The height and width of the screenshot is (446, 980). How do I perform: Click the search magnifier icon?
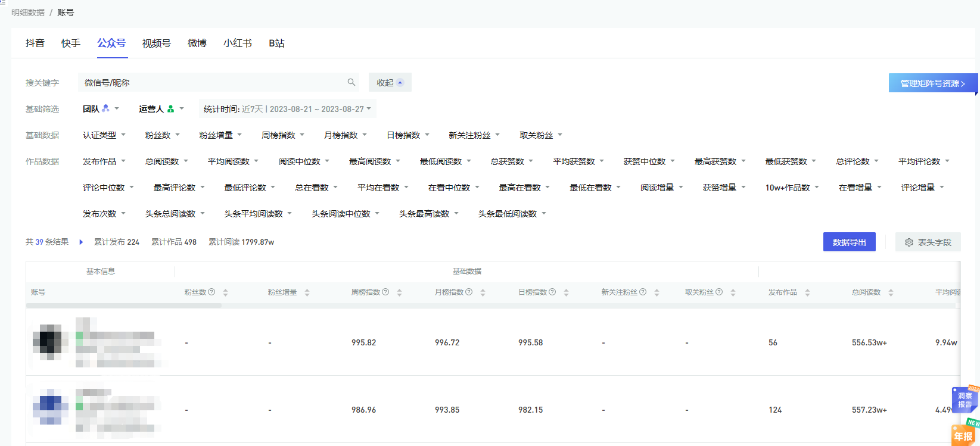[351, 82]
